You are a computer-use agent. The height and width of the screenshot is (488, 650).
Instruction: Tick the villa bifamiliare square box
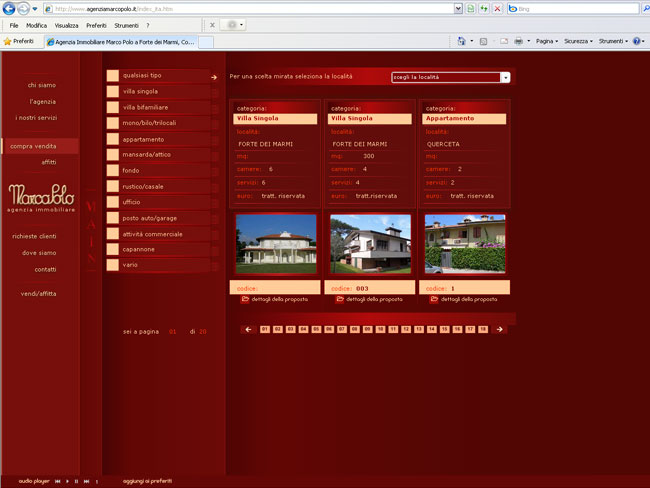pos(113,107)
